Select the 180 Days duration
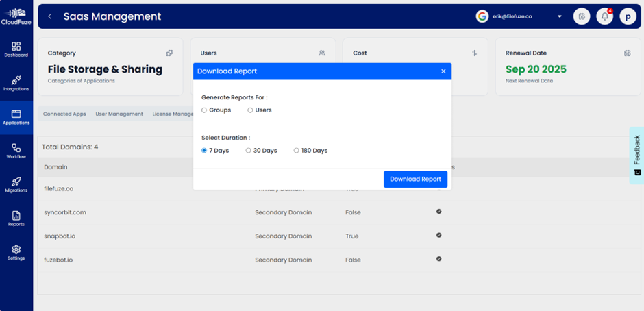This screenshot has width=644, height=311. (x=296, y=151)
